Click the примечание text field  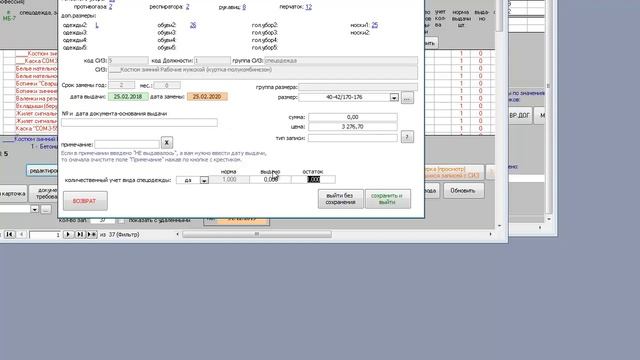pos(127,144)
